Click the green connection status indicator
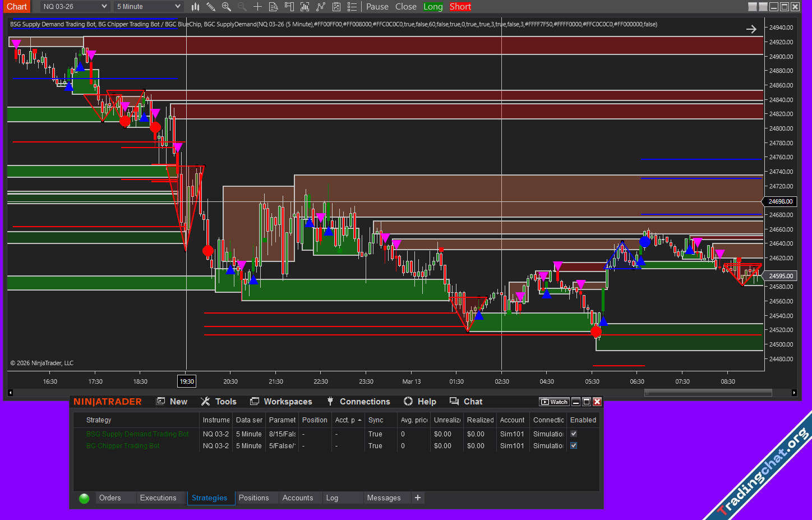This screenshot has width=812, height=520. pos(84,498)
